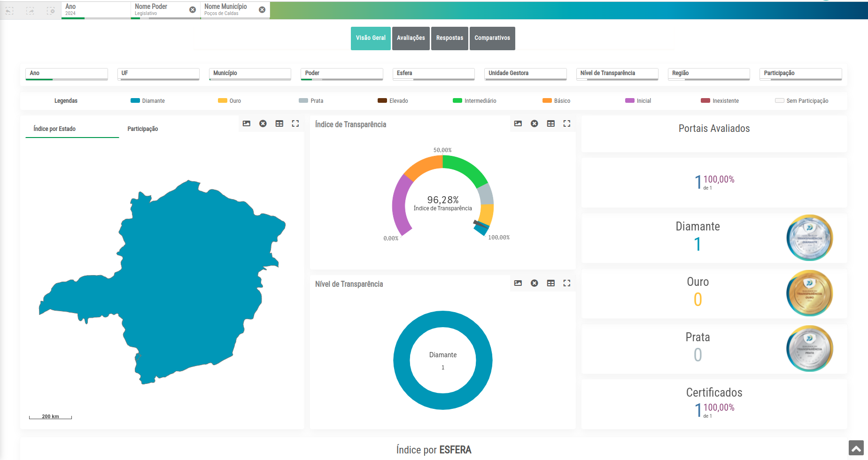Click the step forward selection icon

pos(30,10)
